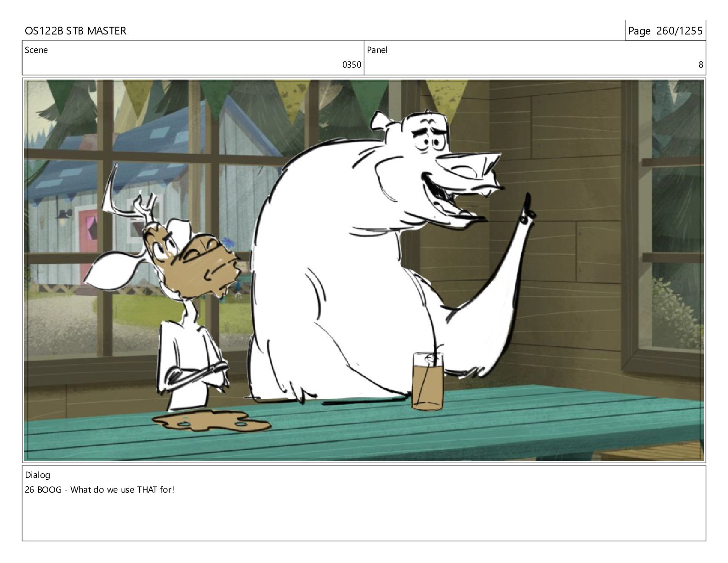Click the Scene label
This screenshot has width=728, height=563.
pos(36,50)
